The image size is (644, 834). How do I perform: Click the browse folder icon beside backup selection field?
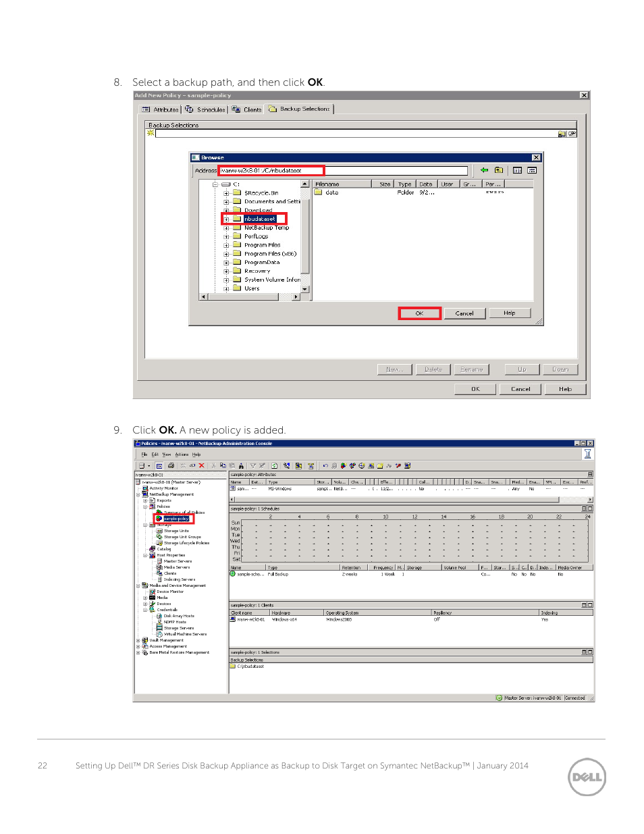(562, 134)
